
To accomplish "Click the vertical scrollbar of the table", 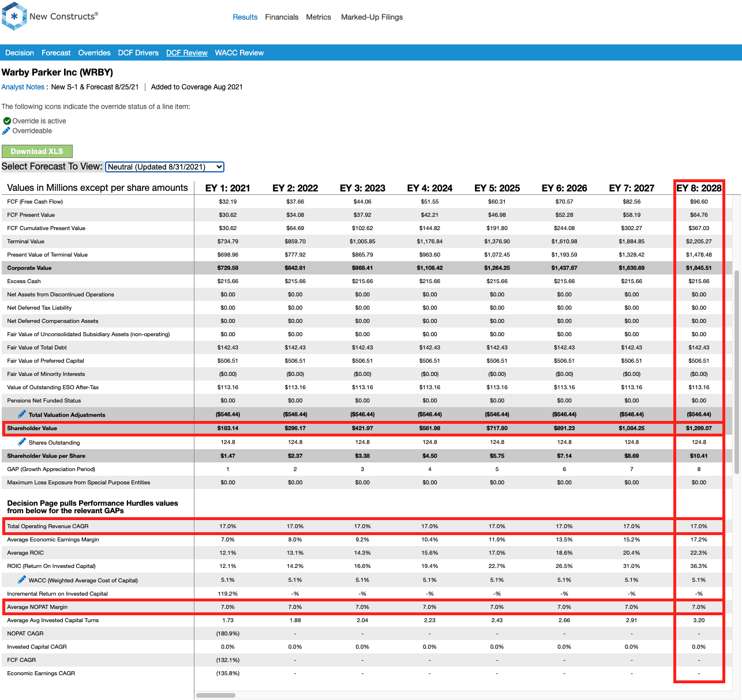I will [x=737, y=372].
